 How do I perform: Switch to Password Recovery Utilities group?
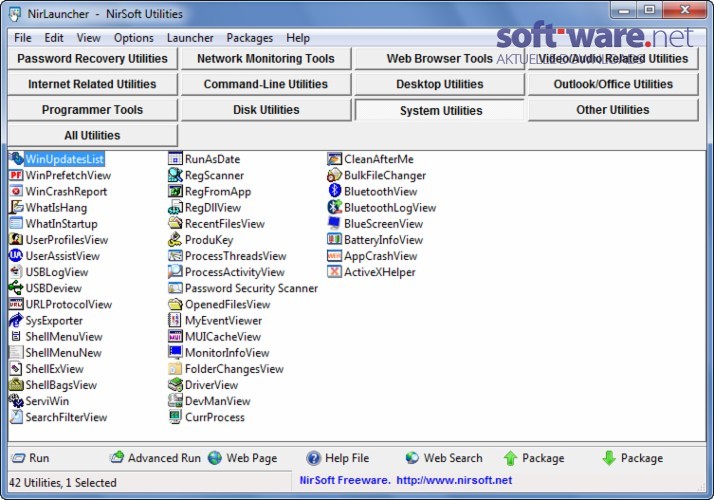pos(92,59)
